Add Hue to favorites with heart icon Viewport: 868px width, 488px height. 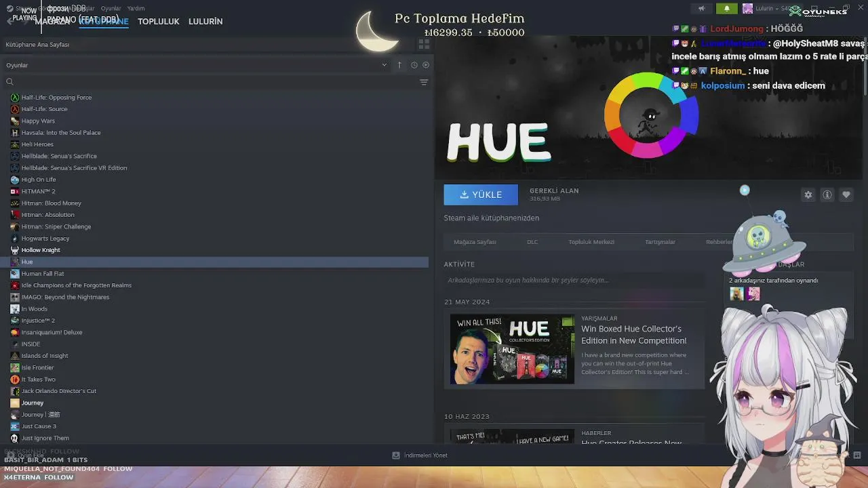click(x=846, y=195)
